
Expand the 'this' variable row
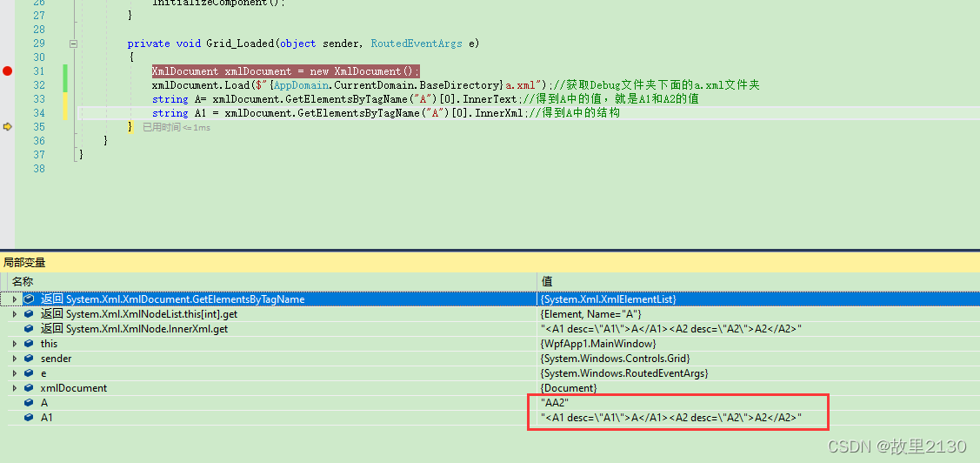pyautogui.click(x=15, y=344)
